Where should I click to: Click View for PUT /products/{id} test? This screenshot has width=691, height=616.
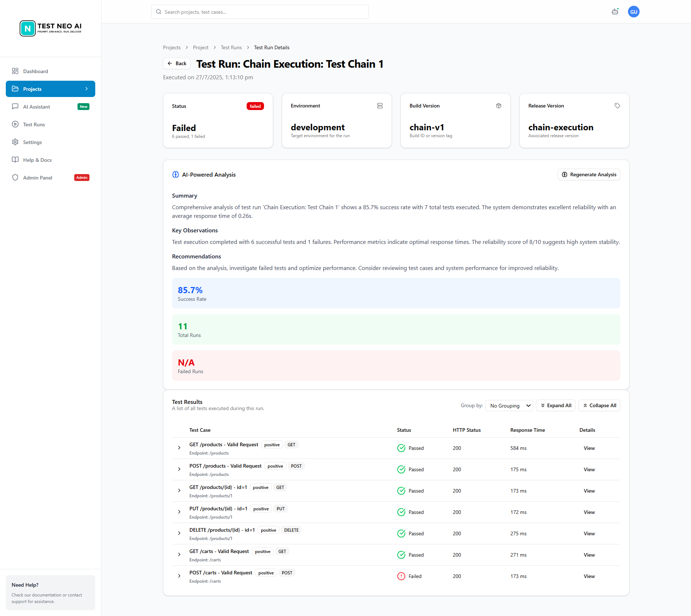589,512
